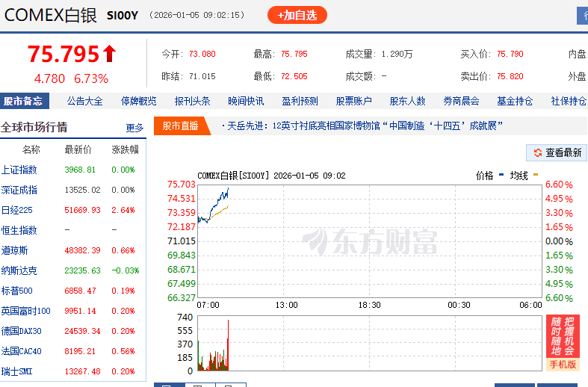
Task: Open the 上证指数 quote row
Action: [19, 170]
